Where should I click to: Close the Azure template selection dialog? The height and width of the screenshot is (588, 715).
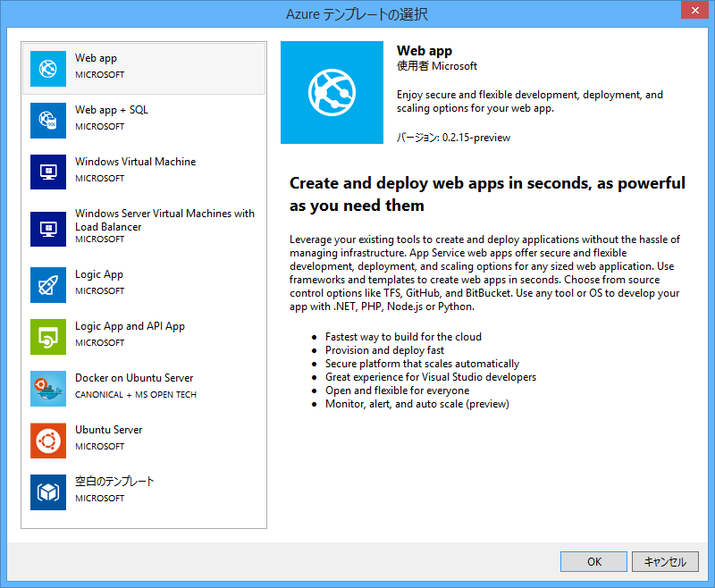click(x=694, y=10)
